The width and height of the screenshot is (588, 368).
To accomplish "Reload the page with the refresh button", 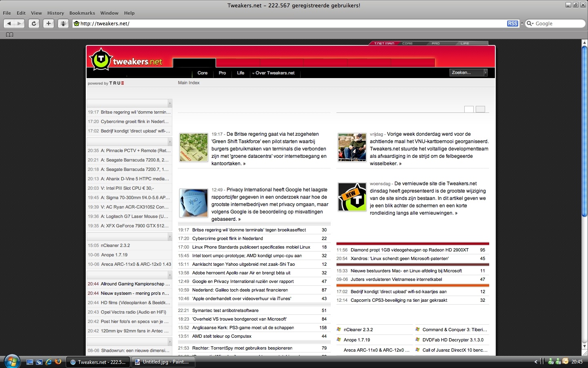I will [x=34, y=23].
